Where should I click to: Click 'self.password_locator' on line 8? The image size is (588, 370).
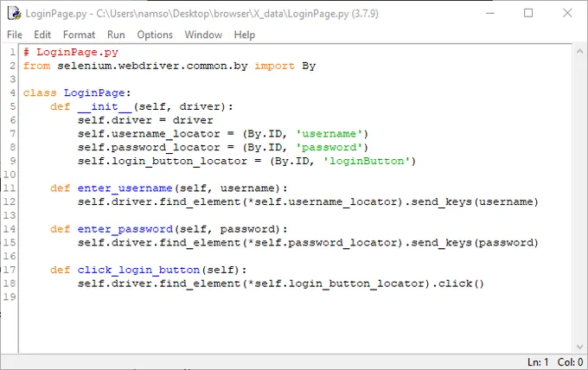coord(149,147)
